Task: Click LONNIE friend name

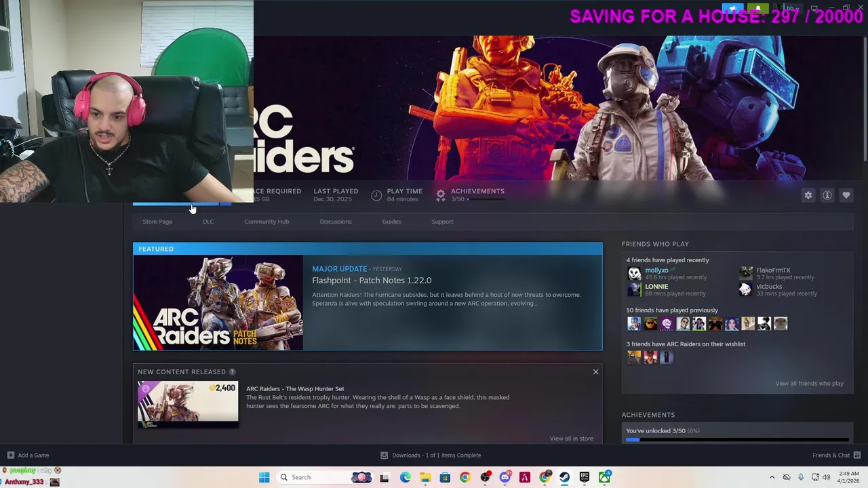Action: tap(656, 287)
